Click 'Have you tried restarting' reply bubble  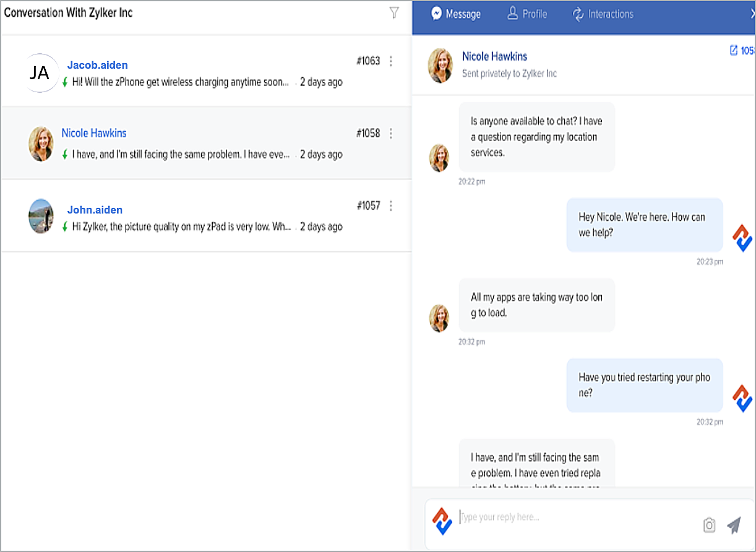(x=645, y=385)
